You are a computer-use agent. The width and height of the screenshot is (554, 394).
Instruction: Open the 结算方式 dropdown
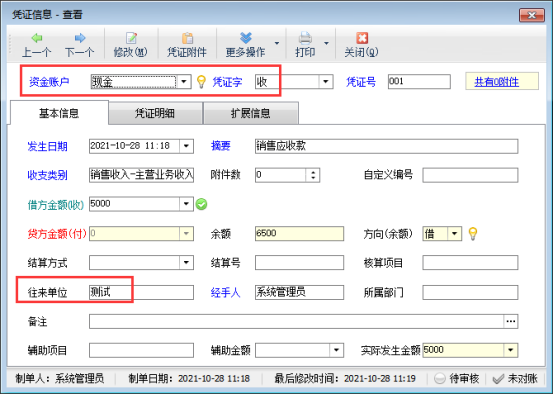(186, 263)
